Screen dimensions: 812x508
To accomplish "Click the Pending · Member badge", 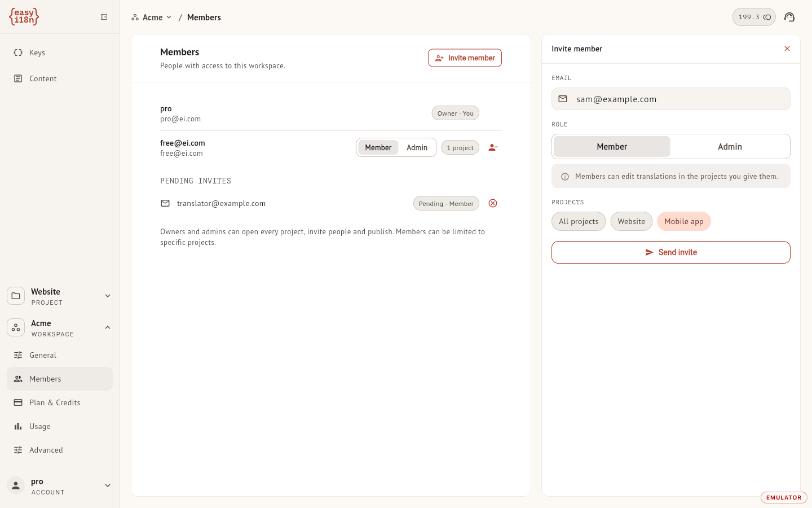I will 446,203.
